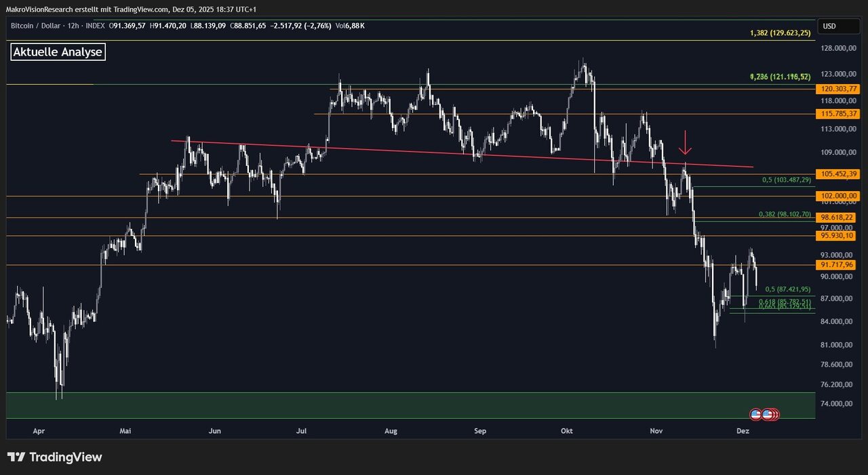
Task: Click the 91.717,96 orange price label
Action: coord(836,265)
